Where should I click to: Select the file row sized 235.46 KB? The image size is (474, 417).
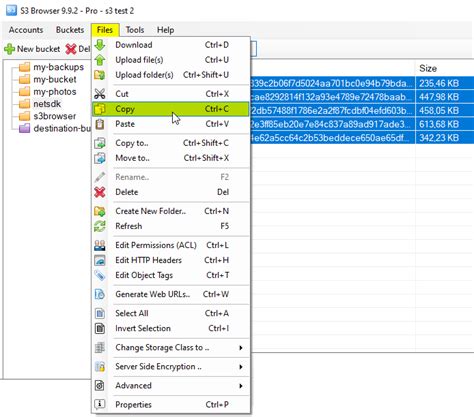tap(362, 83)
